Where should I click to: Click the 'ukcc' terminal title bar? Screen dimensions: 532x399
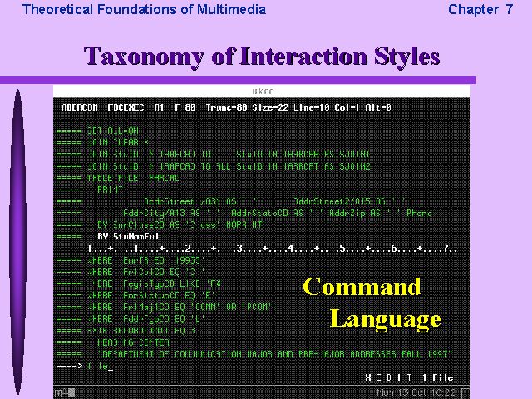[263, 91]
